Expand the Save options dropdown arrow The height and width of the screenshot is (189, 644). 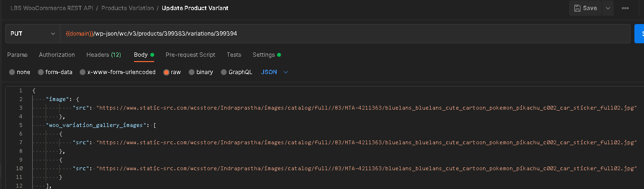click(608, 8)
